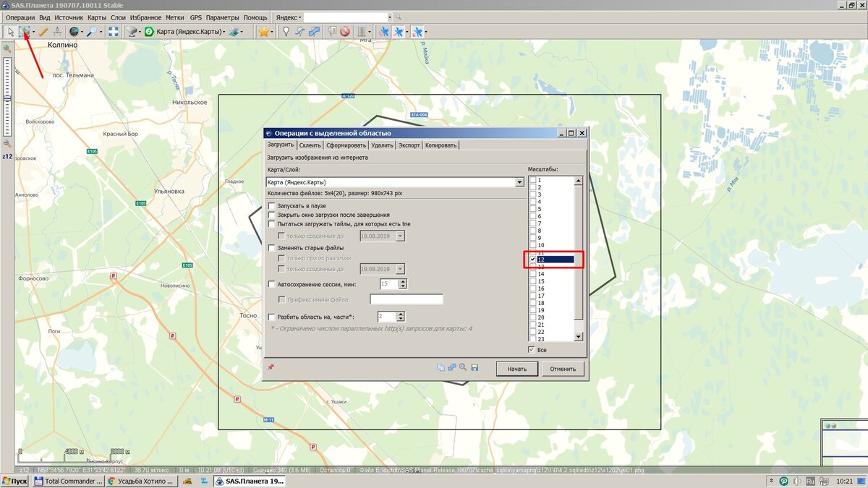Viewport: 868px width, 488px height.
Task: Click the placemark manager flag icon
Action: pos(331,32)
